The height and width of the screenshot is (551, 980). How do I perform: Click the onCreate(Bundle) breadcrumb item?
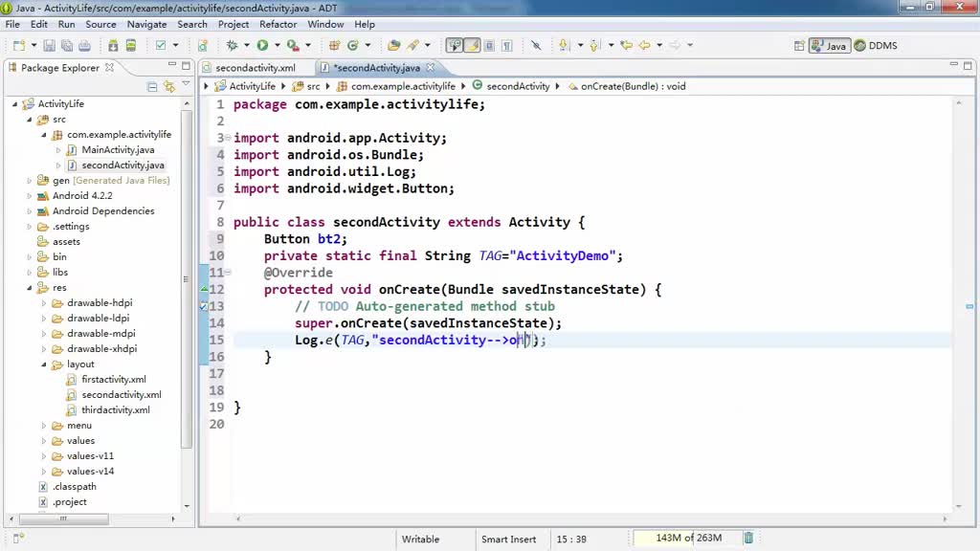point(627,86)
